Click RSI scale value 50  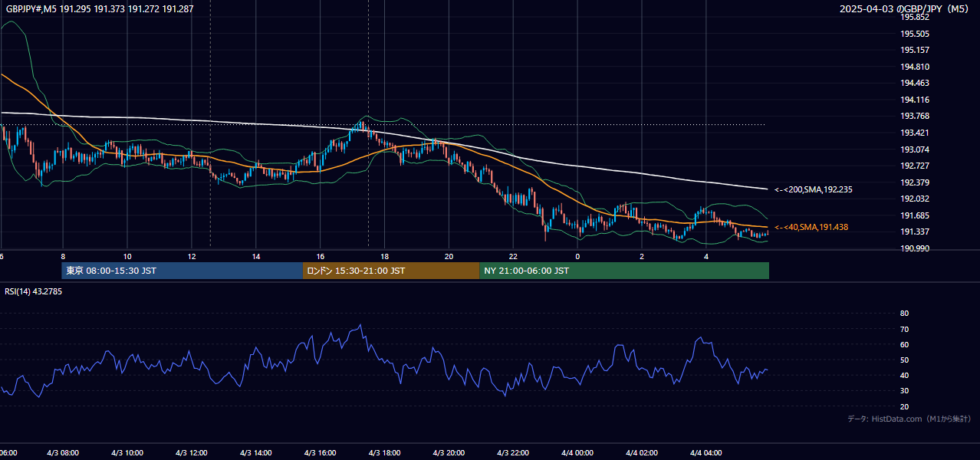coord(904,360)
